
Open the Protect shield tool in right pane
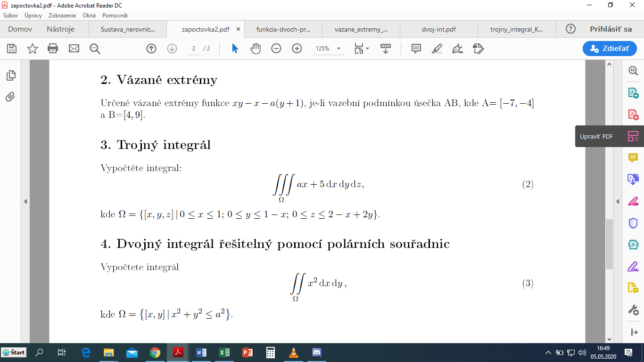click(633, 223)
